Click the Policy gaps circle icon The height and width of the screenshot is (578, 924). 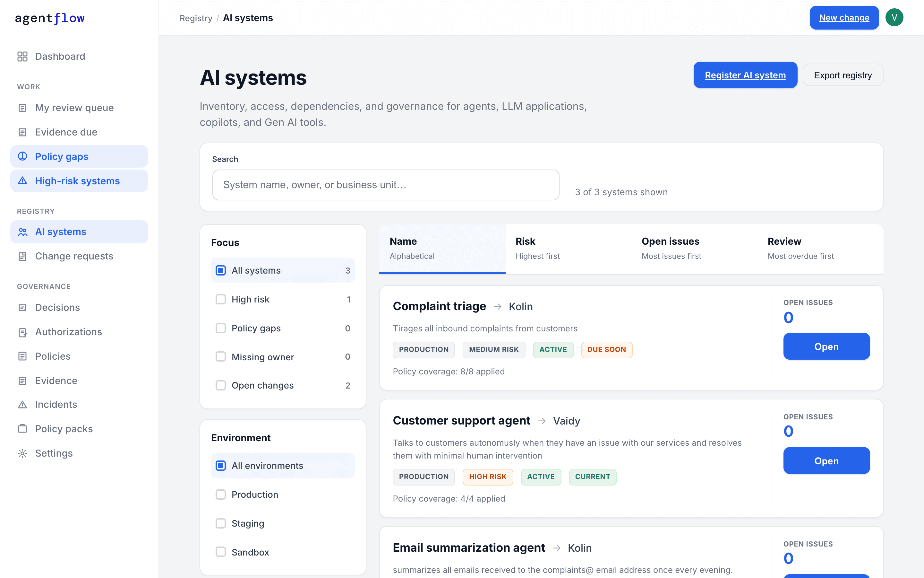tap(22, 156)
